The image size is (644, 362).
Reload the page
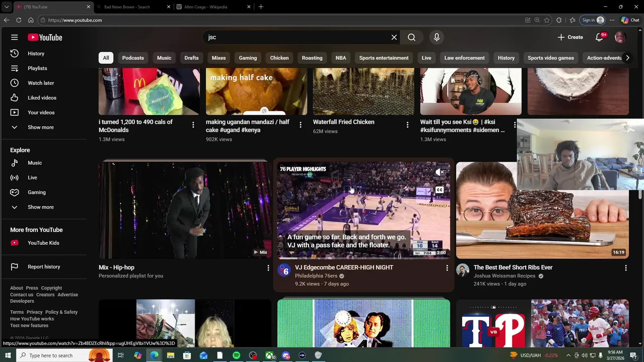(x=19, y=20)
